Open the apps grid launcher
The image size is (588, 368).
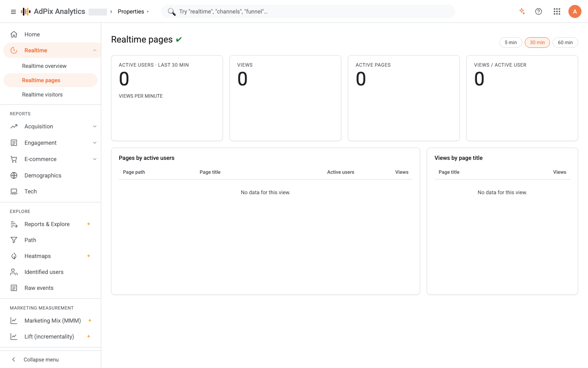click(x=557, y=11)
